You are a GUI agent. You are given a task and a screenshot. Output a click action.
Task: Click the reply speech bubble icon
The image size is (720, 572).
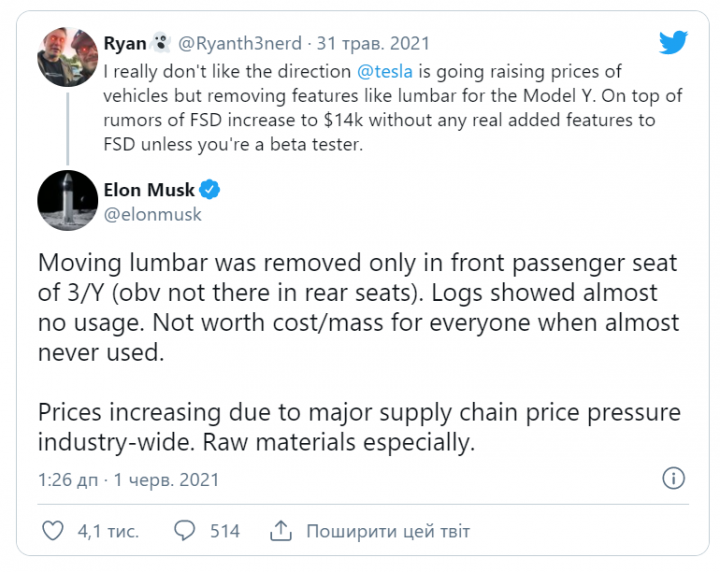(185, 531)
